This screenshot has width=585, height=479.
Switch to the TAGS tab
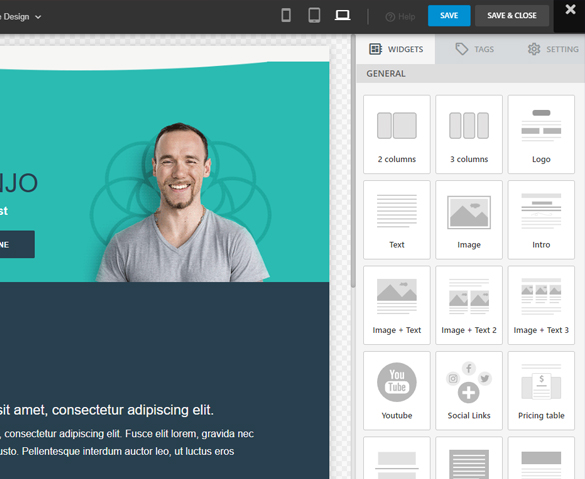(x=475, y=49)
